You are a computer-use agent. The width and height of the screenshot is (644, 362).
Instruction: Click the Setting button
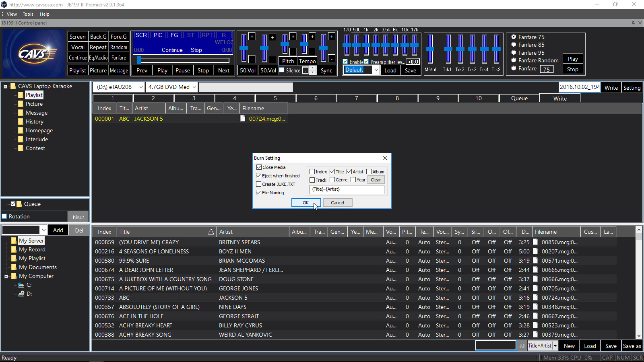pos(632,88)
